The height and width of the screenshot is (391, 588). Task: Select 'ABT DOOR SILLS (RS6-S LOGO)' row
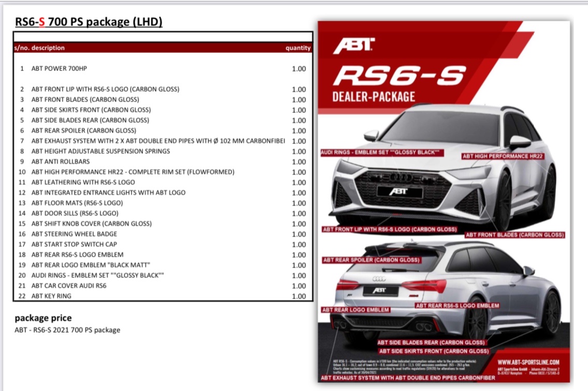click(x=75, y=213)
